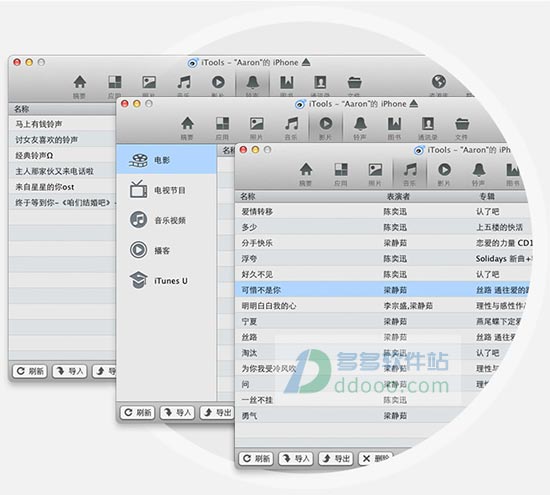550x495 pixels.
Task: Select the highlighted song 可惜不是你
Action: (382, 290)
